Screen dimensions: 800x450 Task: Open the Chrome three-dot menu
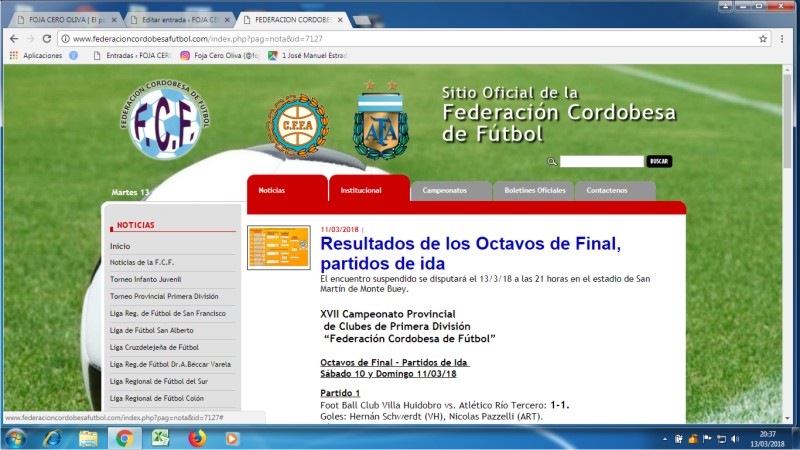click(x=782, y=39)
